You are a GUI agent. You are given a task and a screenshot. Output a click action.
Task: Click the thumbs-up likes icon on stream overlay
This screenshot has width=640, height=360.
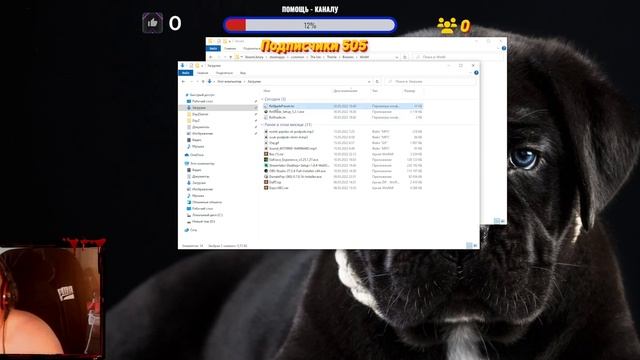pyautogui.click(x=153, y=23)
